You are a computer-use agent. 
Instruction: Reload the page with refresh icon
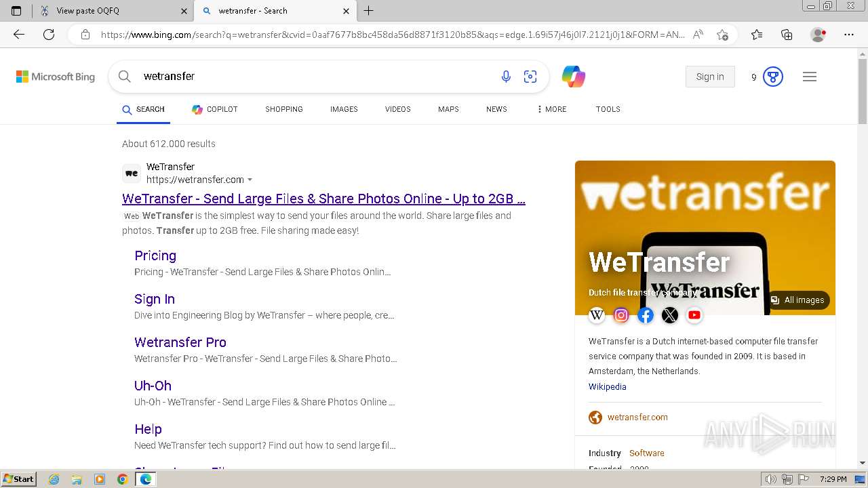point(49,35)
